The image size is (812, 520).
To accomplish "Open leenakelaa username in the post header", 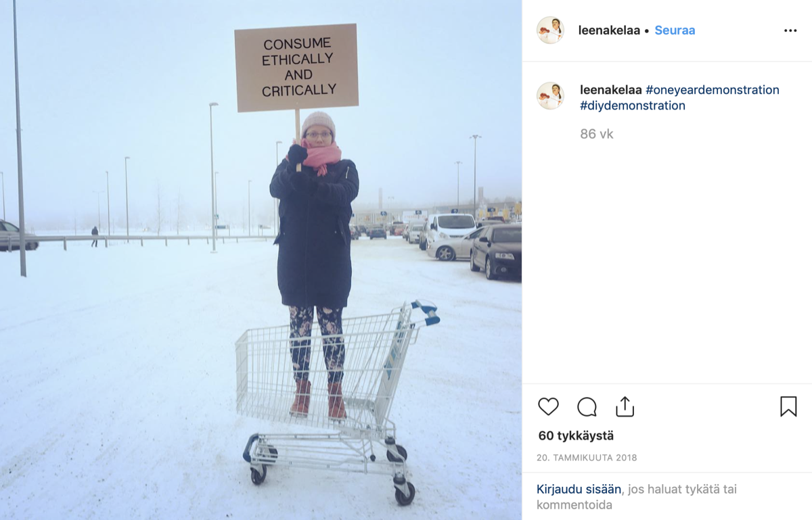I will tap(609, 30).
